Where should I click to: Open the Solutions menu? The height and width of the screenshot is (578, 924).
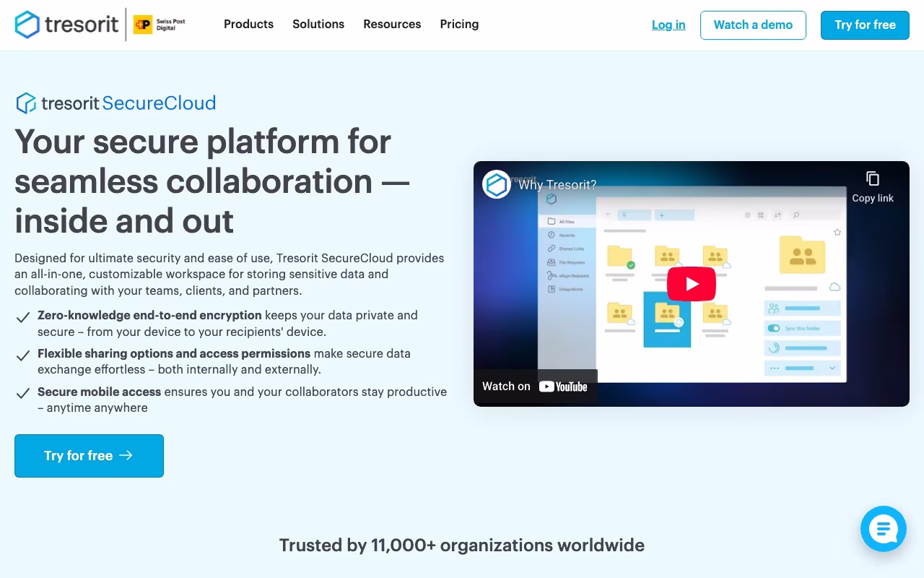(x=318, y=25)
